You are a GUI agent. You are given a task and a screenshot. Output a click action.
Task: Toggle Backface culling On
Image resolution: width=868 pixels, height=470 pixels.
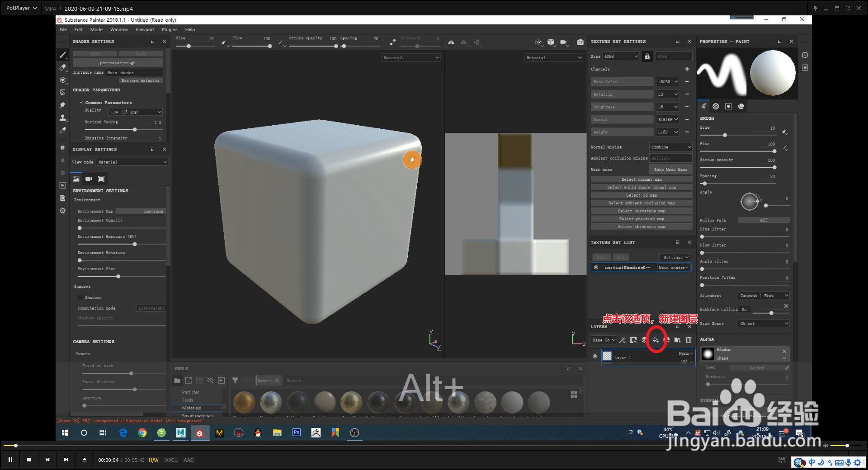point(744,310)
